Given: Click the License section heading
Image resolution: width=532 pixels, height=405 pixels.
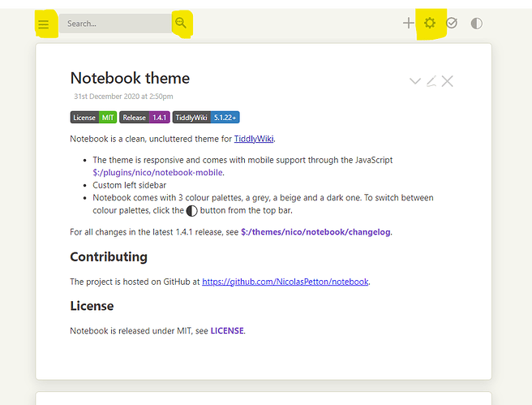Looking at the screenshot, I should [92, 306].
